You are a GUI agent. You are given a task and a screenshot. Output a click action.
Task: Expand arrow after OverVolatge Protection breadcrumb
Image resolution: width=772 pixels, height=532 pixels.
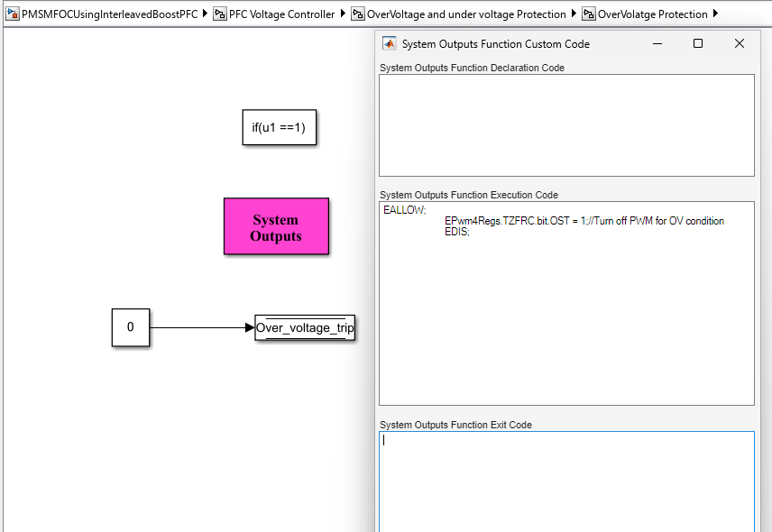tap(716, 14)
